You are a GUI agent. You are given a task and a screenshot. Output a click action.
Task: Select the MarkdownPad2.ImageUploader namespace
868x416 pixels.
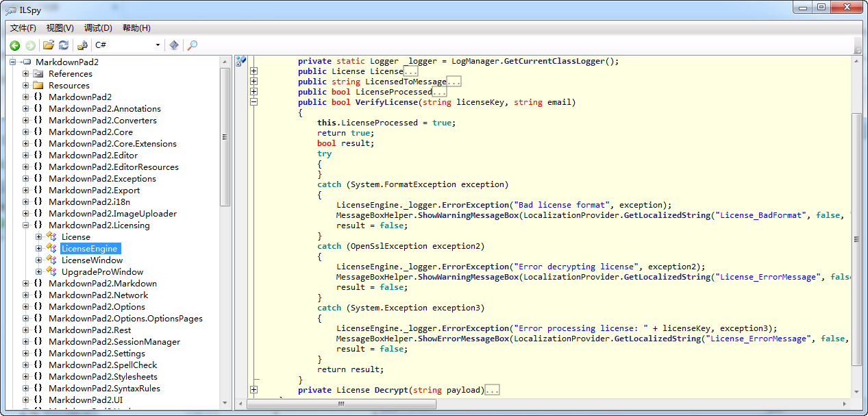point(112,214)
